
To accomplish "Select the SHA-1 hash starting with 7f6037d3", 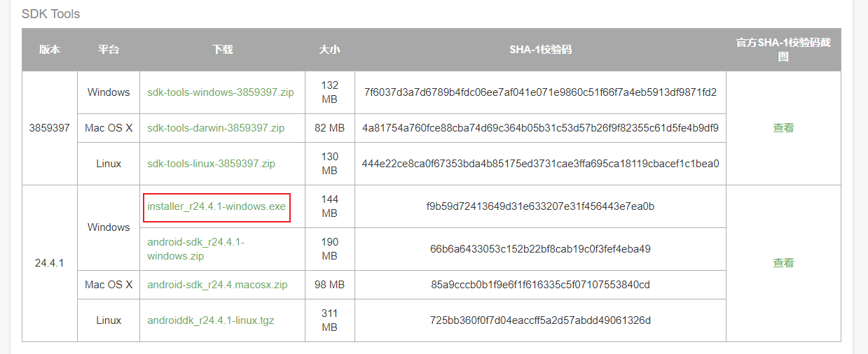I will pos(540,92).
